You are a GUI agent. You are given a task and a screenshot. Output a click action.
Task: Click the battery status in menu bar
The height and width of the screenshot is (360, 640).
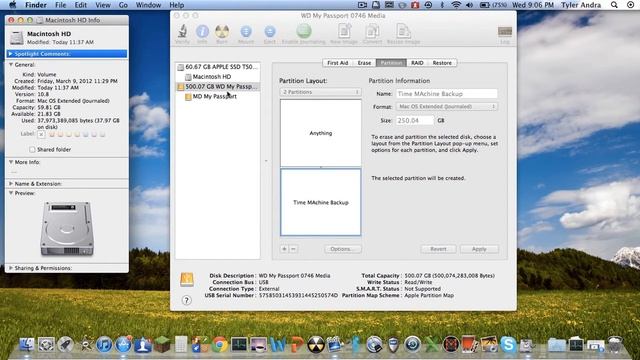pyautogui.click(x=493, y=5)
